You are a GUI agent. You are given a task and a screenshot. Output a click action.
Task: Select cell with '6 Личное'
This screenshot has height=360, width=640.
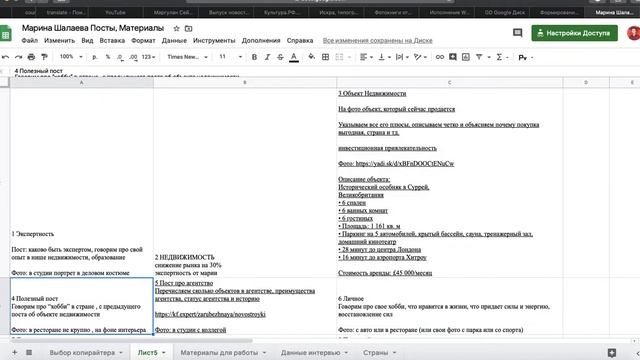(x=449, y=306)
